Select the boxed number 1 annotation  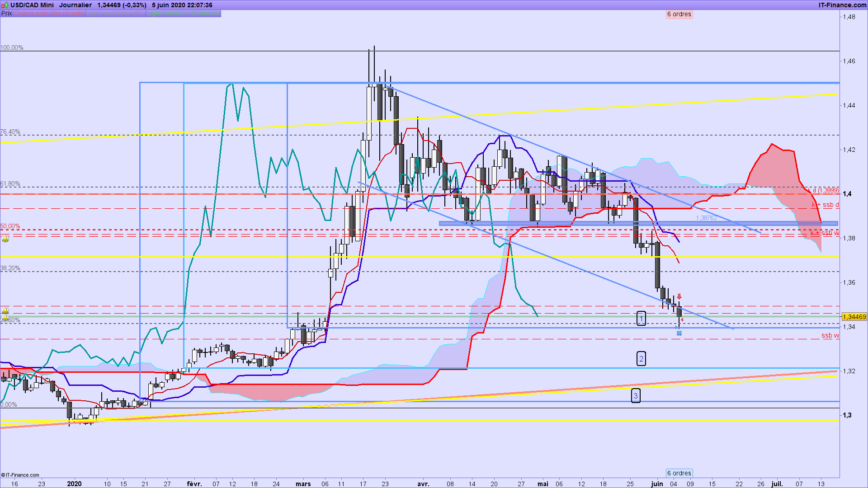tap(641, 319)
